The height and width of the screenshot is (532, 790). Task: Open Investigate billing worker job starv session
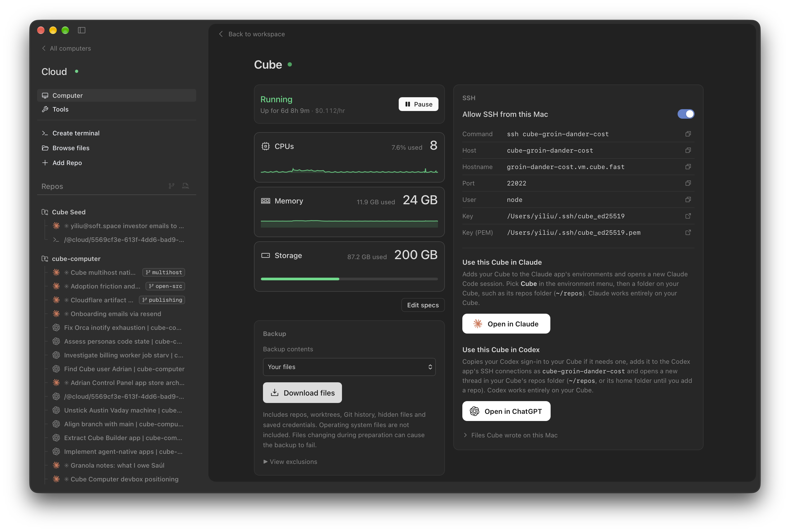(x=124, y=355)
